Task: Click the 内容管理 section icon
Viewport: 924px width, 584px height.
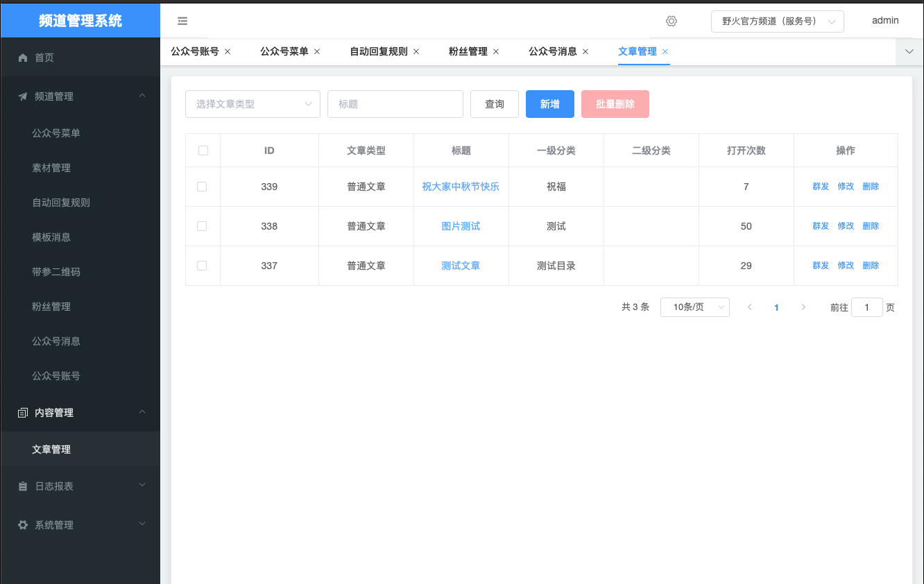Action: 23,413
